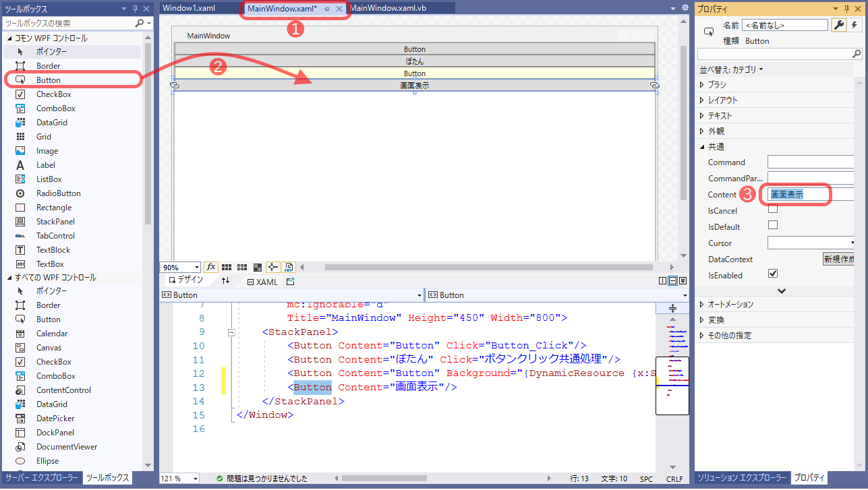Viewport: 868px width, 490px height.
Task: Switch to the XAML view tab
Action: point(262,281)
